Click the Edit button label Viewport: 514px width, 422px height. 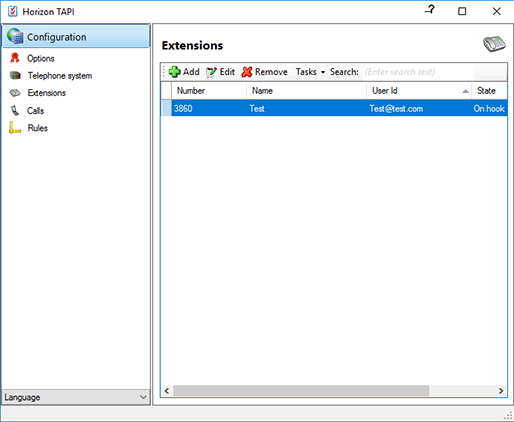(x=227, y=72)
